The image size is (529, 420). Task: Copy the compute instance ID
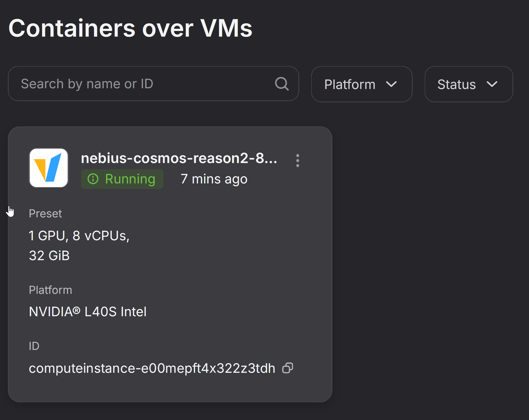(288, 368)
